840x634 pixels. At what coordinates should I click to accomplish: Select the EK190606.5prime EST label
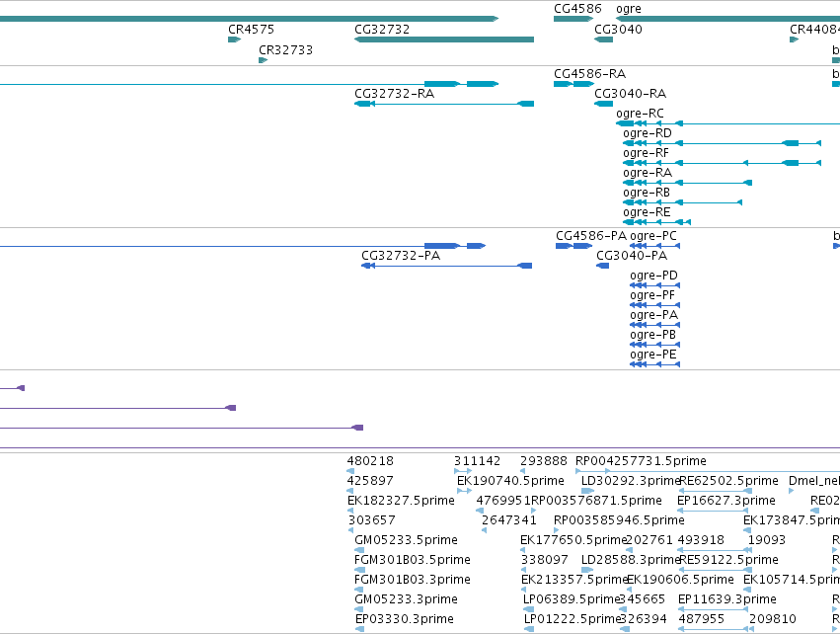[680, 580]
